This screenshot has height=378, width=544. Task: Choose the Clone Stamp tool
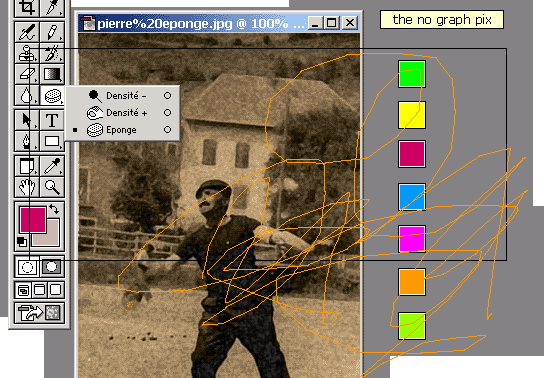coord(27,53)
